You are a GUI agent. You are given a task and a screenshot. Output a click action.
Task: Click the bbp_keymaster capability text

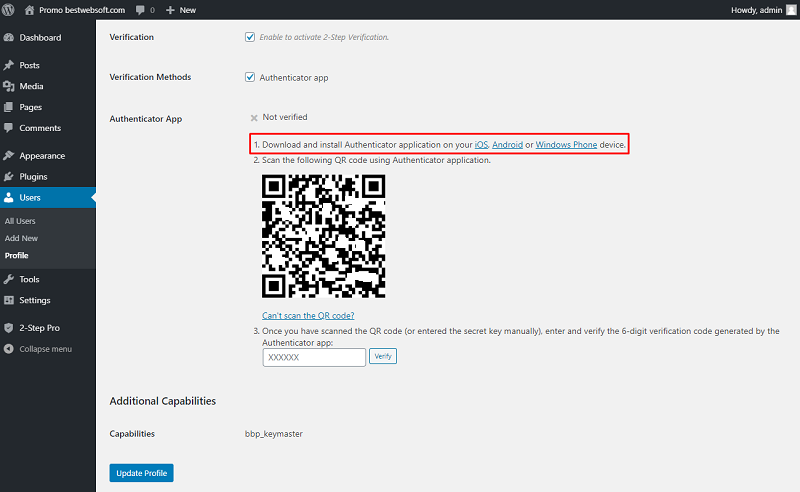point(273,434)
